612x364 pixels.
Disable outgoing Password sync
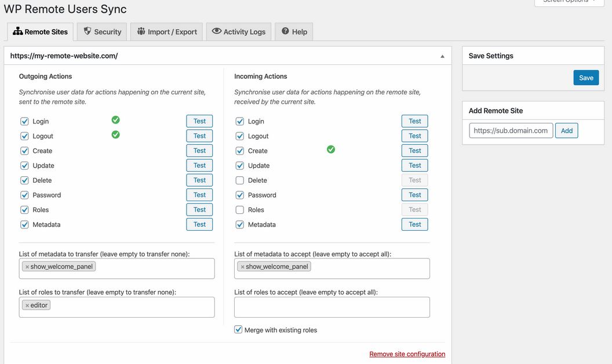click(x=24, y=195)
